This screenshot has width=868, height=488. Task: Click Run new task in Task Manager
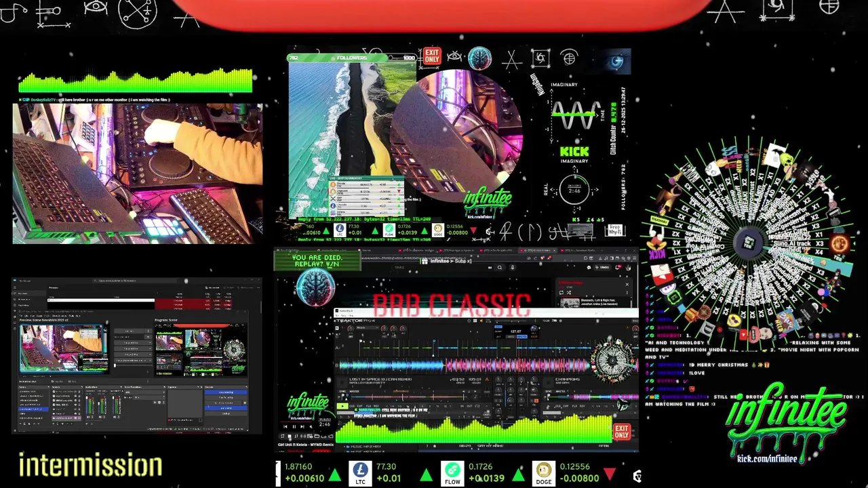point(212,287)
